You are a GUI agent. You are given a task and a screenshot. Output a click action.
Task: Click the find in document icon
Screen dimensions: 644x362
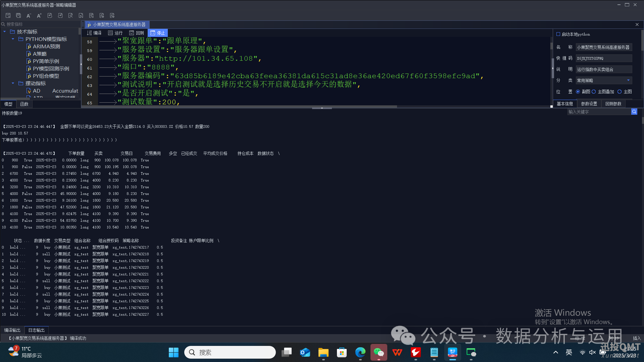point(70,15)
